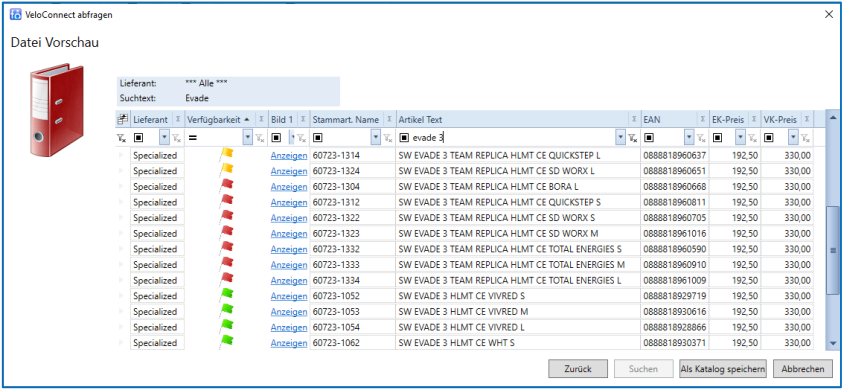Open filter operator selector for EK-Preis

click(x=717, y=138)
